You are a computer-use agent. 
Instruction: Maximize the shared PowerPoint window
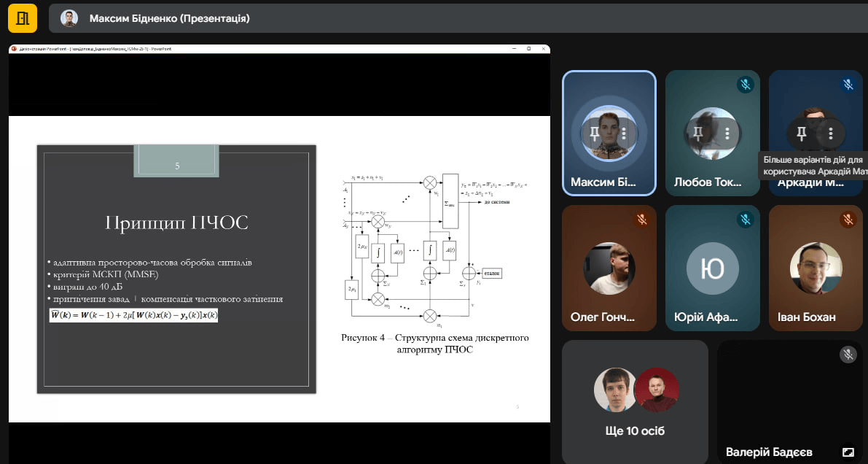528,49
